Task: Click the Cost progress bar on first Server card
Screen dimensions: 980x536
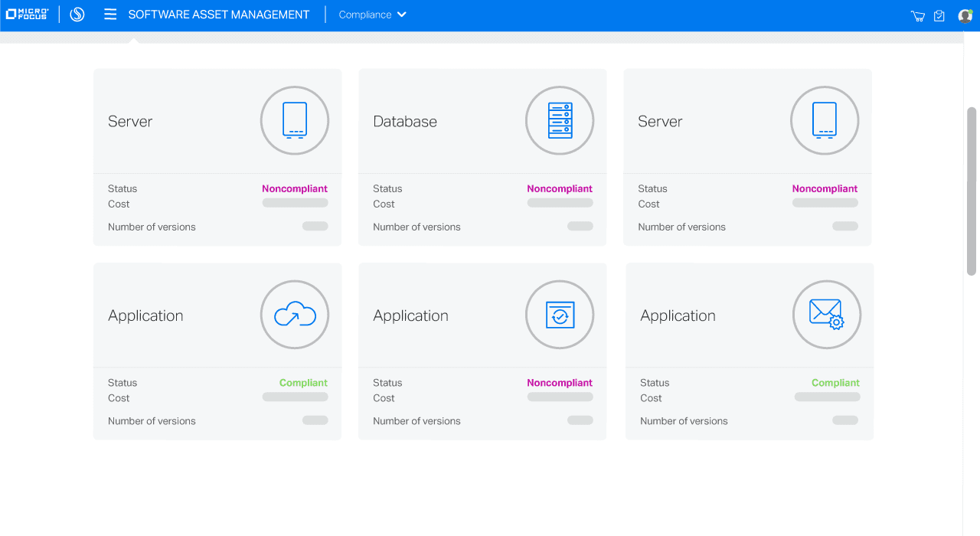Action: pos(295,202)
